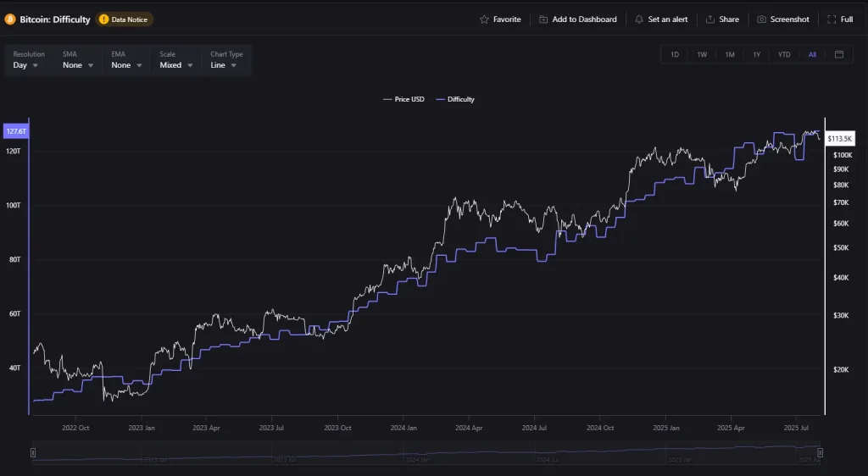Viewport: 868px width, 476px height.
Task: Click the range navigator mini chart
Action: 426,453
